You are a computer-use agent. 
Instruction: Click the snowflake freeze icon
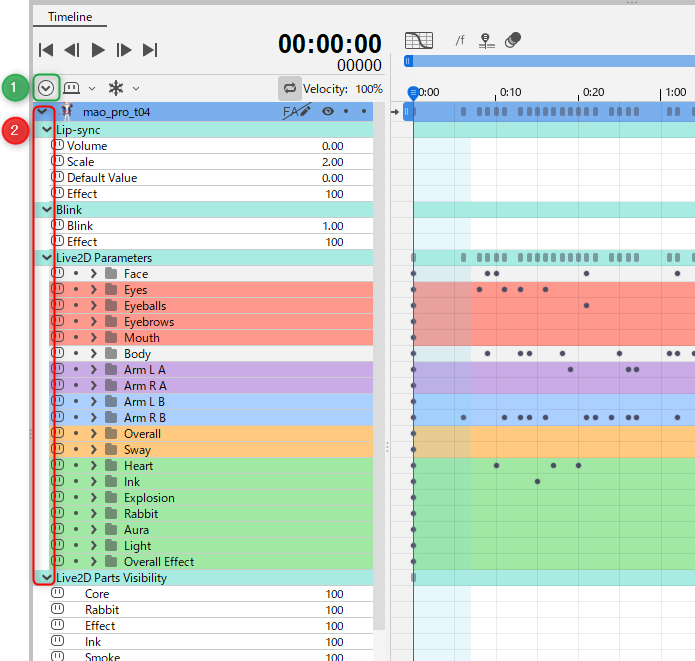click(x=116, y=88)
